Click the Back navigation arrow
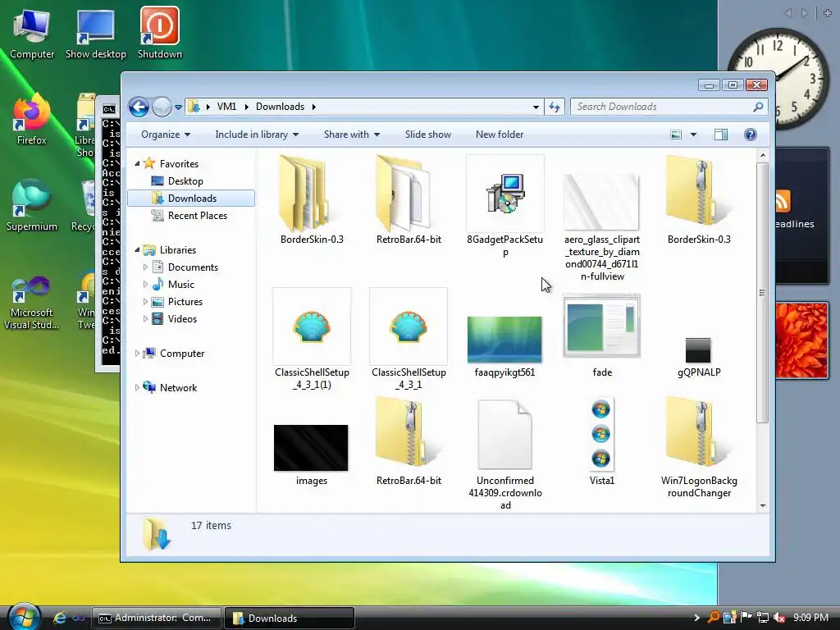Viewport: 840px width, 630px height. [x=139, y=107]
